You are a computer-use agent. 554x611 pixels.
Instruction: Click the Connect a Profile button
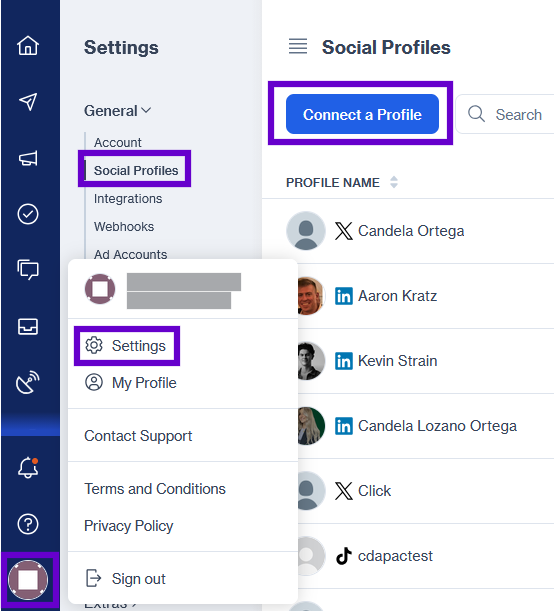(x=362, y=114)
